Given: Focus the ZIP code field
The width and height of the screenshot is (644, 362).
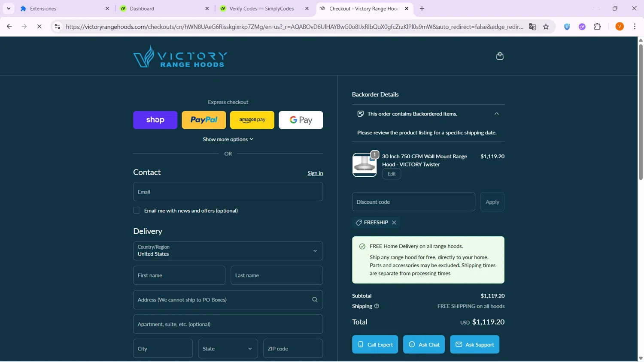Looking at the screenshot, I should [x=293, y=349].
